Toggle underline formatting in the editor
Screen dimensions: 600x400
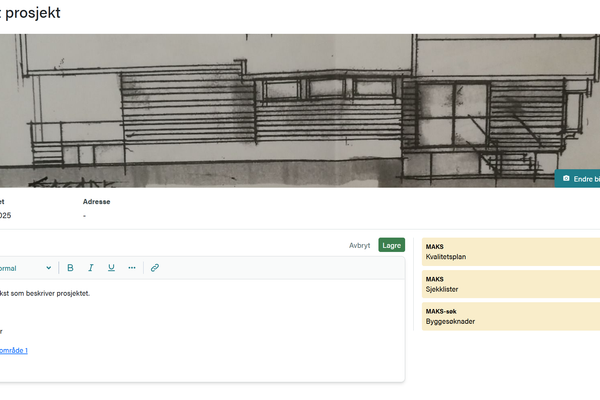111,268
